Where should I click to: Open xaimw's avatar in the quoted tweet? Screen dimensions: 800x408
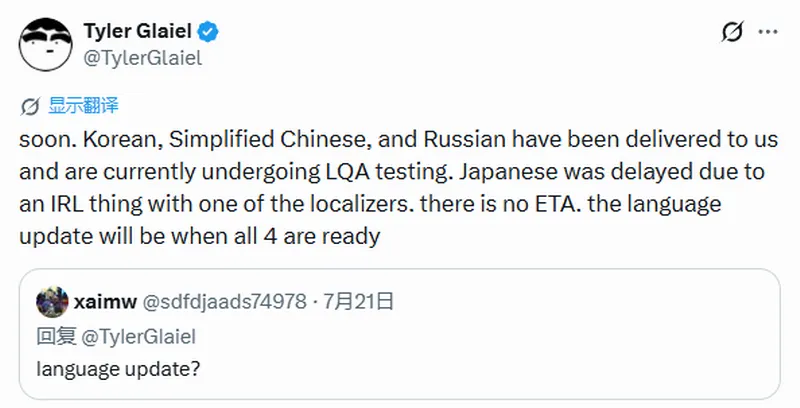[x=52, y=302]
